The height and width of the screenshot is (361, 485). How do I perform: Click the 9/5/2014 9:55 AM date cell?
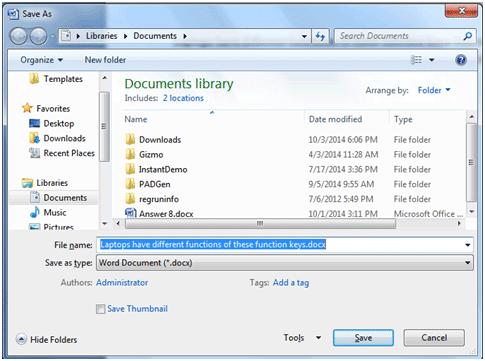coord(341,184)
